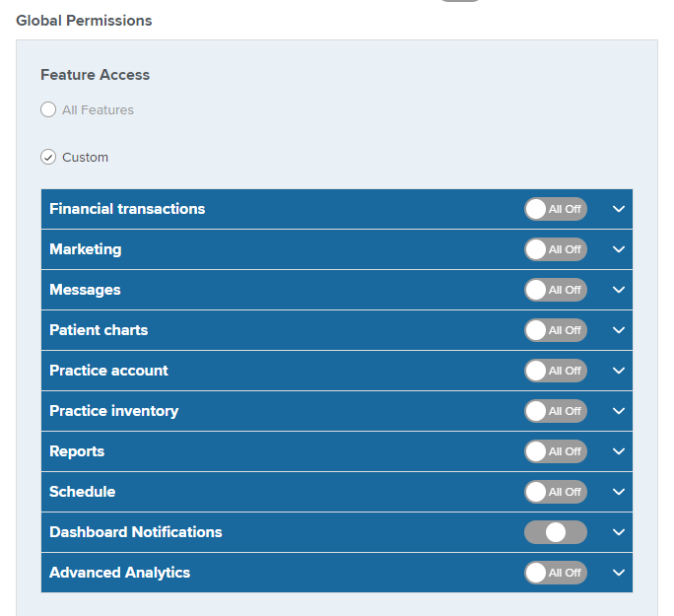The width and height of the screenshot is (674, 616).
Task: Open the Messages section chevron
Action: [x=619, y=290]
